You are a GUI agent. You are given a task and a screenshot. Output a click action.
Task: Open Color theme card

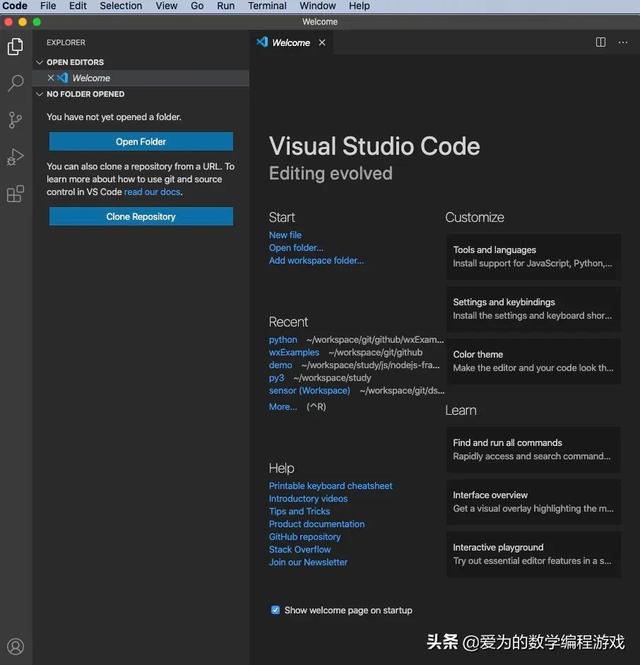click(534, 361)
